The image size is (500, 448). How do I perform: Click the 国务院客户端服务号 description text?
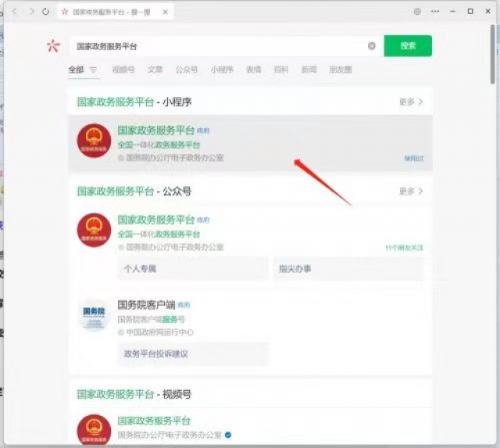point(151,319)
